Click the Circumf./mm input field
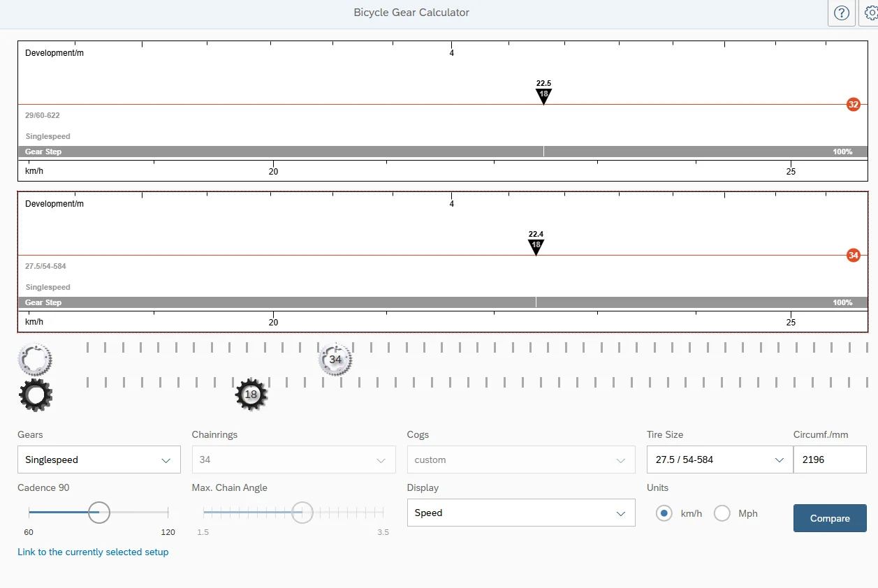This screenshot has width=878, height=588. pos(829,460)
